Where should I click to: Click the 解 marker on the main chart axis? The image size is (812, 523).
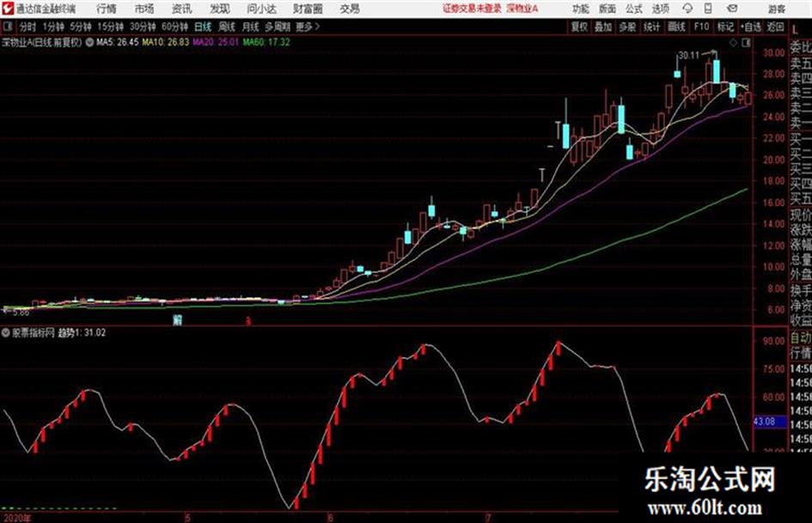click(178, 320)
